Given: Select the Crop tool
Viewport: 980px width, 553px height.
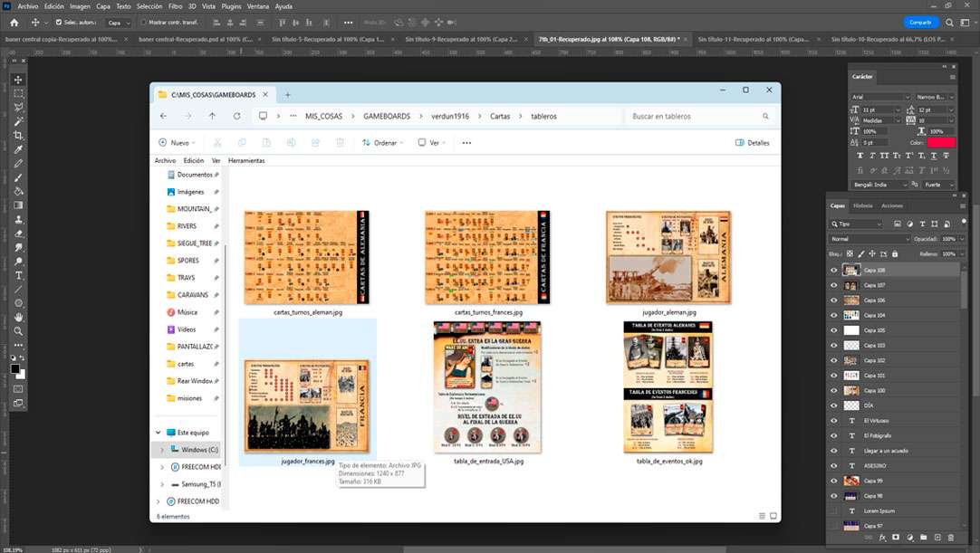Looking at the screenshot, I should pyautogui.click(x=18, y=135).
